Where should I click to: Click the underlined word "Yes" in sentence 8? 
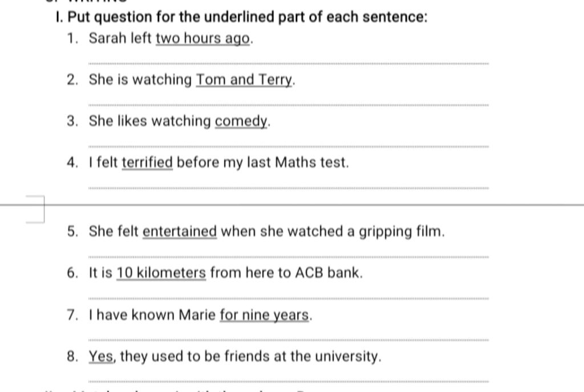coord(102,357)
